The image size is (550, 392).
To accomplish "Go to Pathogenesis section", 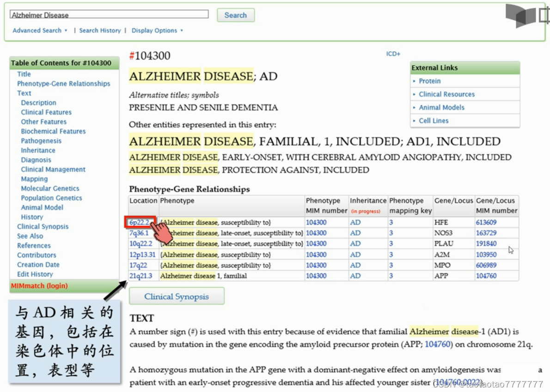I will [x=41, y=141].
